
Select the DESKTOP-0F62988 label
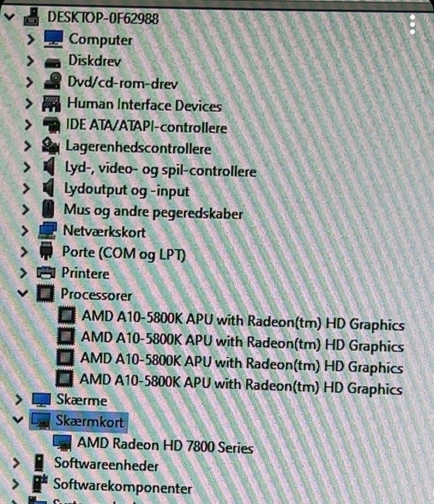pos(103,17)
